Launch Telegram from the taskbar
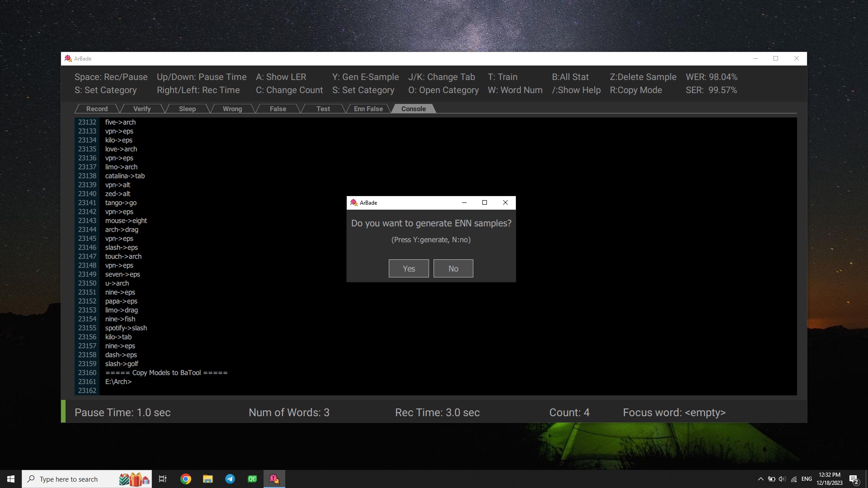This screenshot has width=868, height=488. (230, 479)
